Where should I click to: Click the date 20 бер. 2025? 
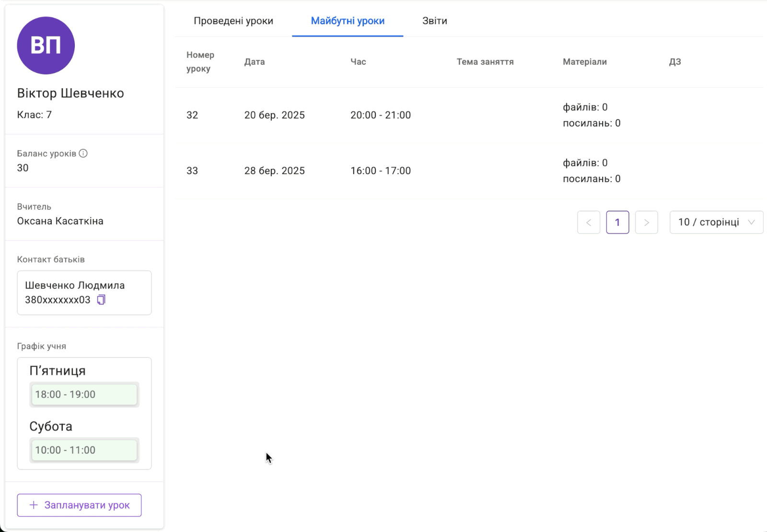275,115
